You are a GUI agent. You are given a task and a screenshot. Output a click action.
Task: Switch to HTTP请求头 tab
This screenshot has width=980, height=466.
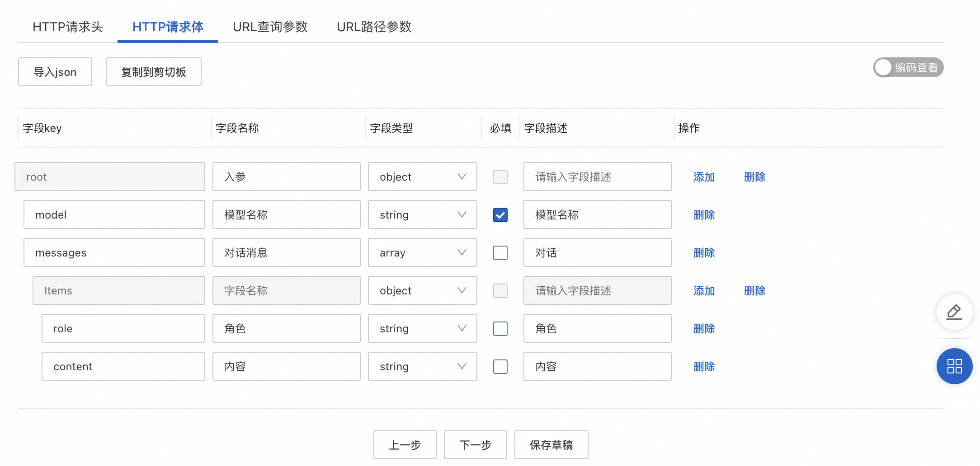coord(68,27)
